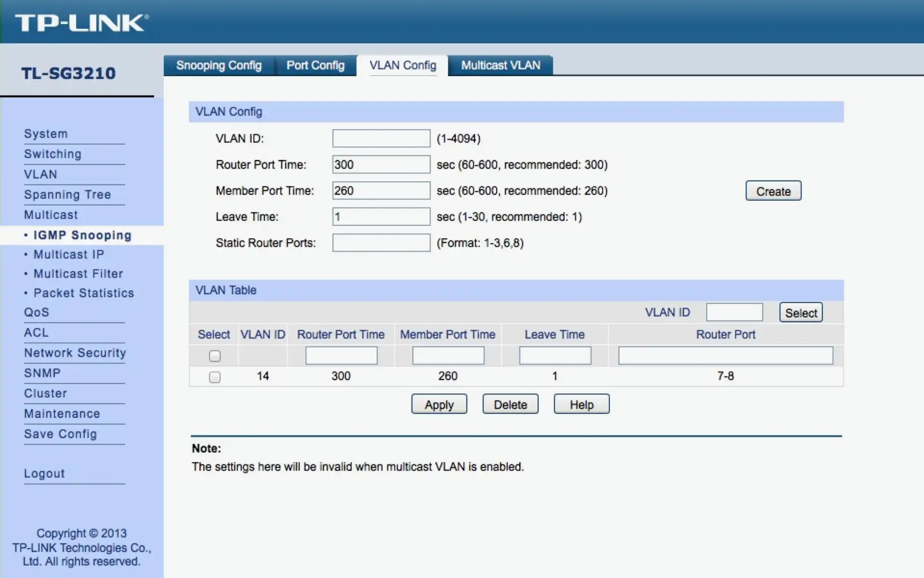Focus the VLAN ID input field

(x=381, y=139)
